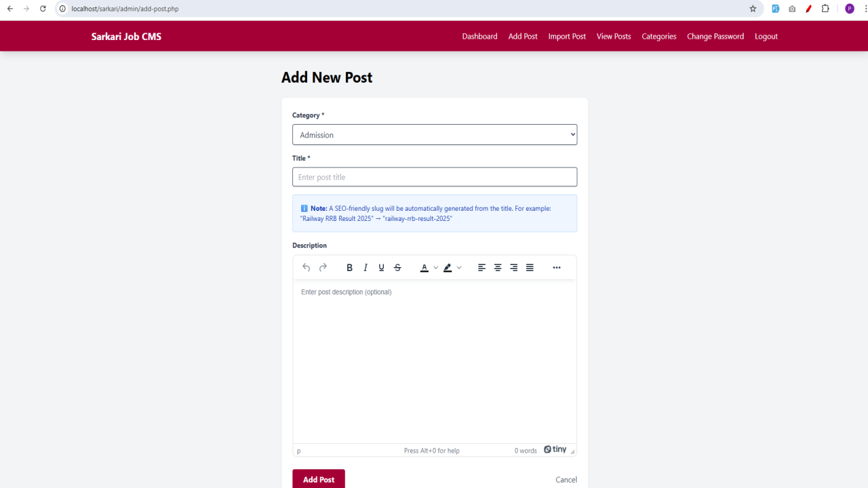Go to Categories in top navigation
868x488 pixels.
pos(659,37)
